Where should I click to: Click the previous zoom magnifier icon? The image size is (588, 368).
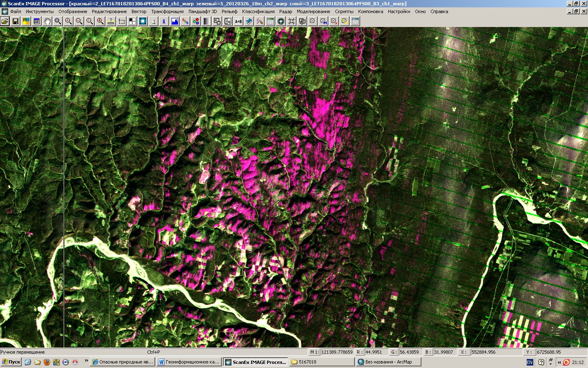pos(100,21)
